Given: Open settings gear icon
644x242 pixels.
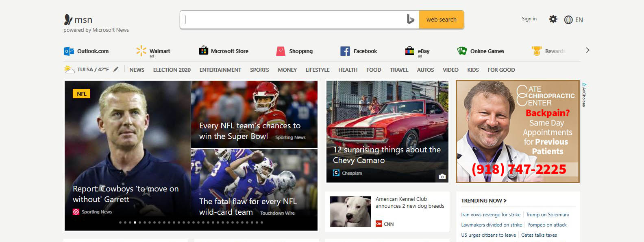Looking at the screenshot, I should (x=553, y=19).
